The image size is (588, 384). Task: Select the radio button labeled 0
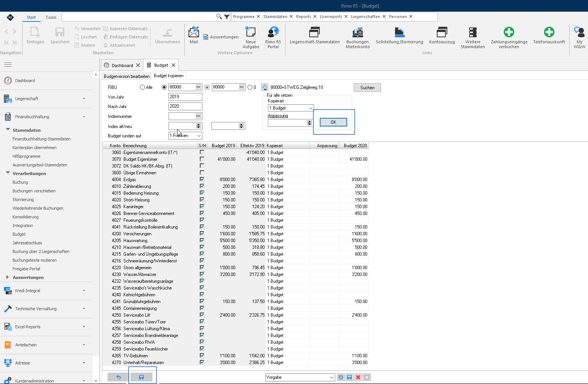(x=250, y=87)
